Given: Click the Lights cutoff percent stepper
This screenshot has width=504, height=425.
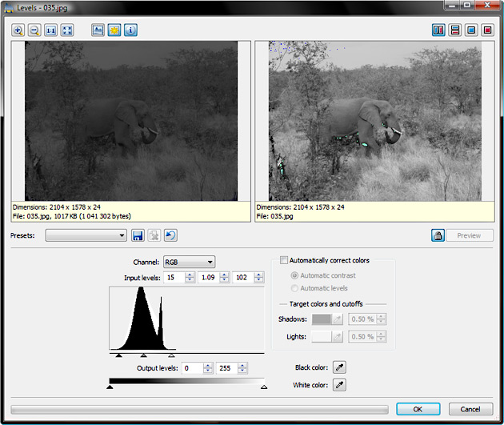Looking at the screenshot, I should [x=381, y=337].
